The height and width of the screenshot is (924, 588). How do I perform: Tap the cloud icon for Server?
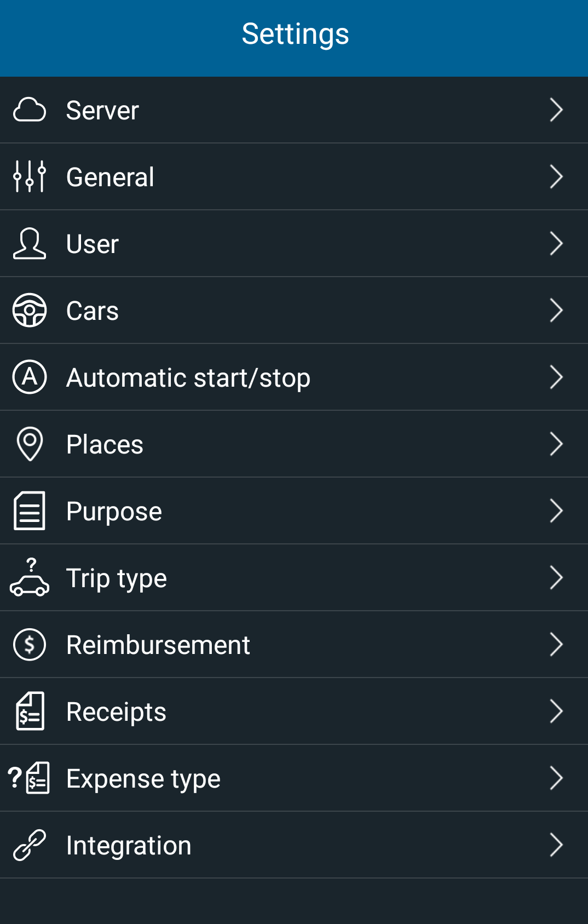click(30, 110)
